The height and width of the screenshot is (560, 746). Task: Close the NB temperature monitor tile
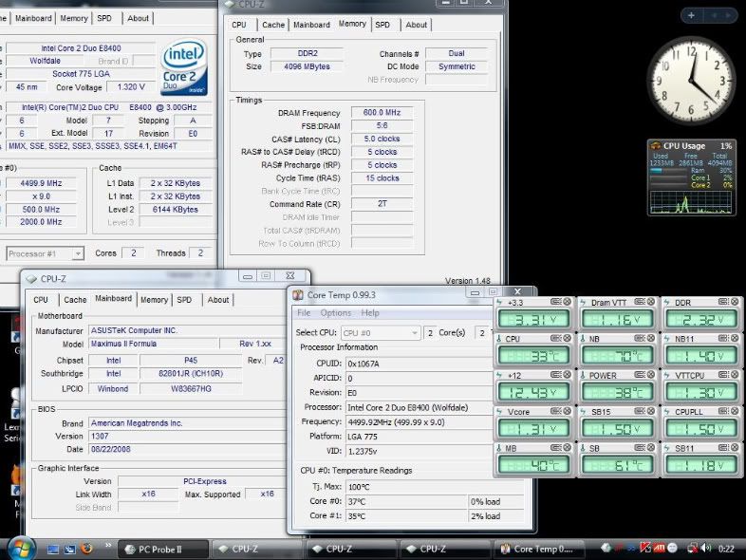(x=651, y=338)
